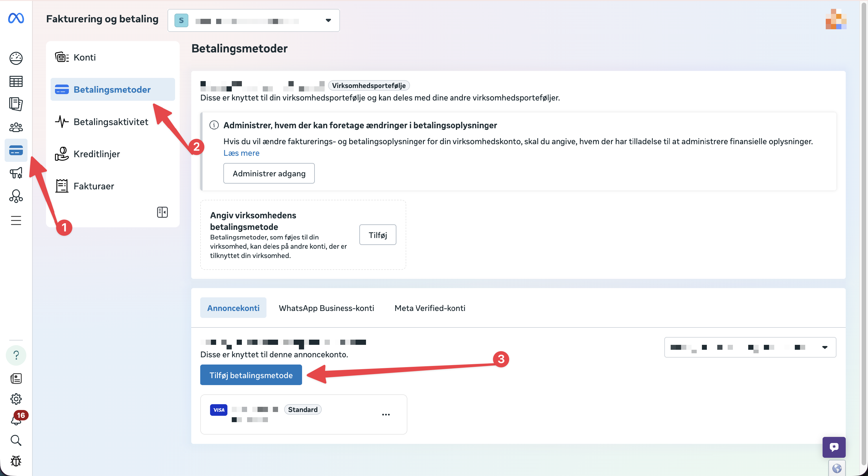
Task: Select Betalingsaktivitet in the side menu
Action: (111, 122)
